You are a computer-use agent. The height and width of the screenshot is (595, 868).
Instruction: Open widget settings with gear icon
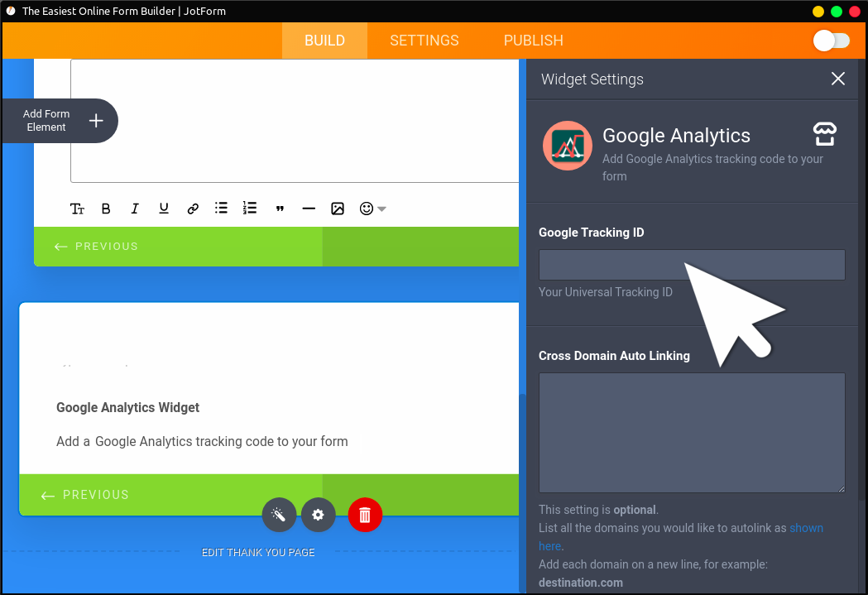tap(318, 515)
